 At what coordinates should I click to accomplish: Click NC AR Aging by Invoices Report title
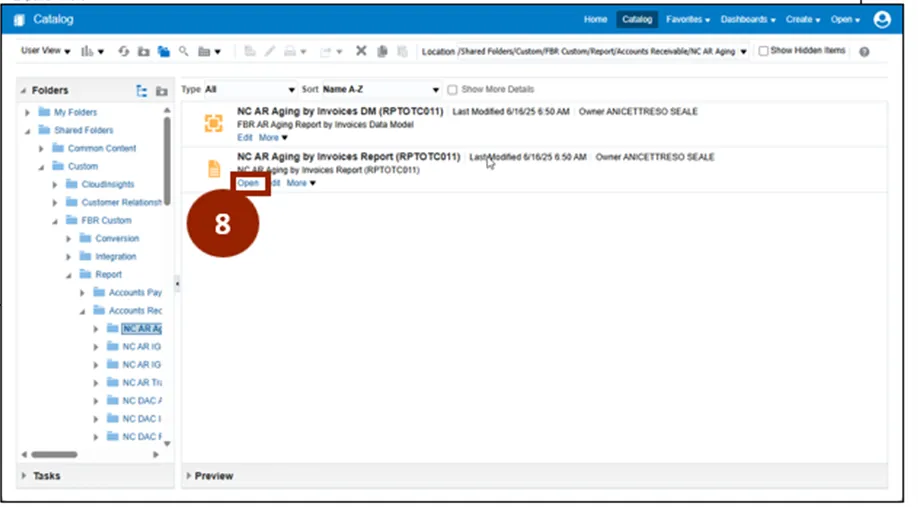(x=348, y=157)
